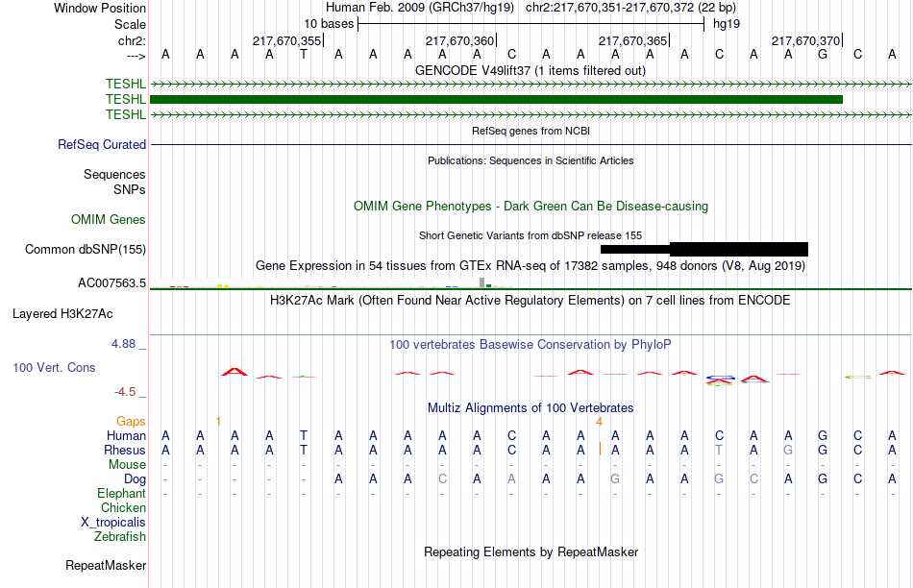Click the 217,670,370 ruler coordinate
This screenshot has height=588, width=913.
[805, 40]
